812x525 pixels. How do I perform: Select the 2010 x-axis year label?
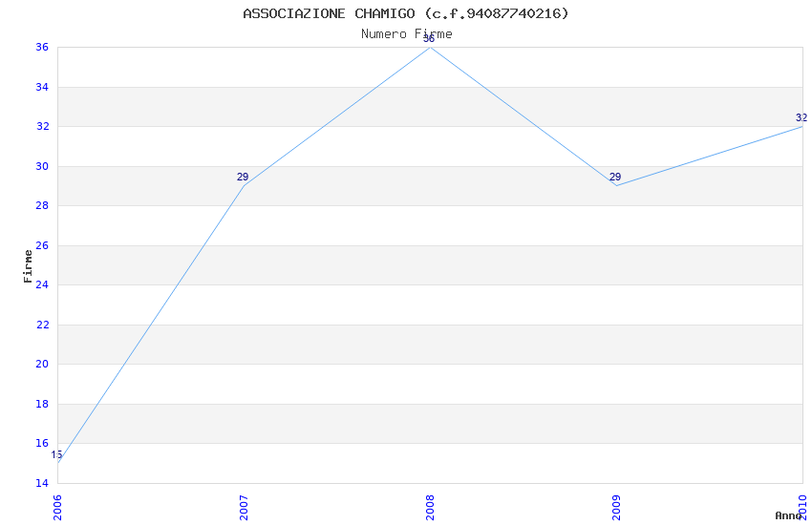click(802, 508)
